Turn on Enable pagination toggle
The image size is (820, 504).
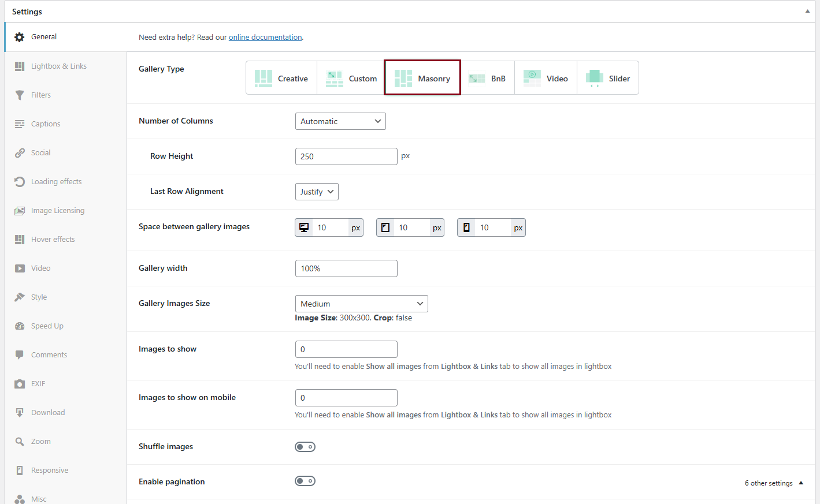[305, 481]
